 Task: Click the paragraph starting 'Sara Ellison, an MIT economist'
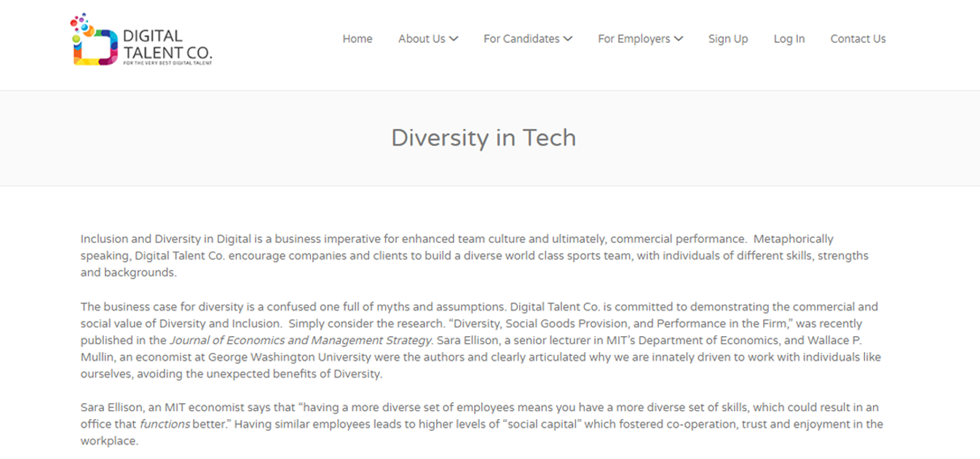coord(481,424)
